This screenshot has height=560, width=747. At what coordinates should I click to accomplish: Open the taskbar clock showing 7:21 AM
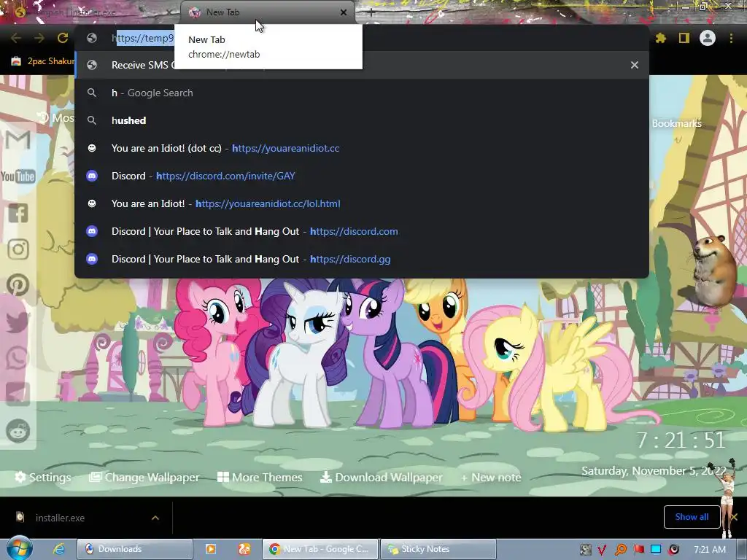coord(710,550)
